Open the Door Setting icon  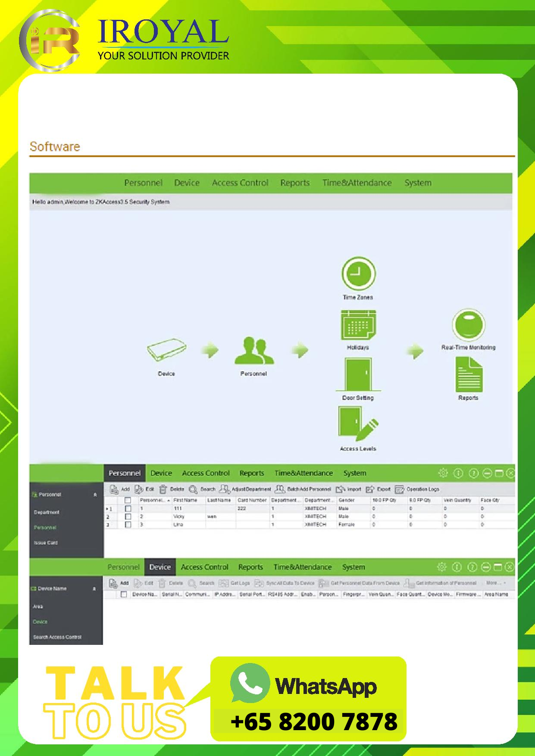[x=358, y=375]
